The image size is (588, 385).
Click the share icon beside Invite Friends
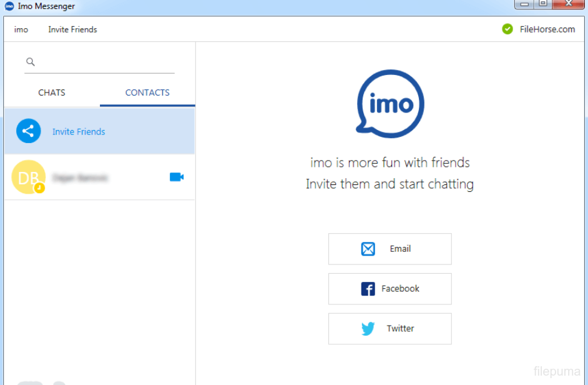[x=28, y=131]
